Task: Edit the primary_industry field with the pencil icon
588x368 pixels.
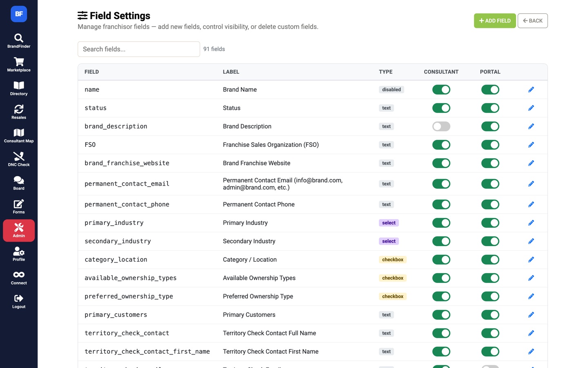Action: tap(531, 223)
